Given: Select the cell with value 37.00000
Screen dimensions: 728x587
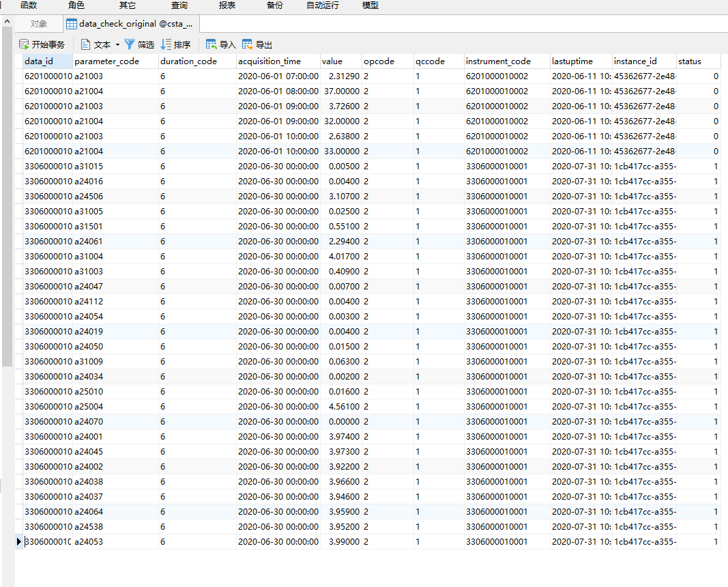Looking at the screenshot, I should pos(340,91).
